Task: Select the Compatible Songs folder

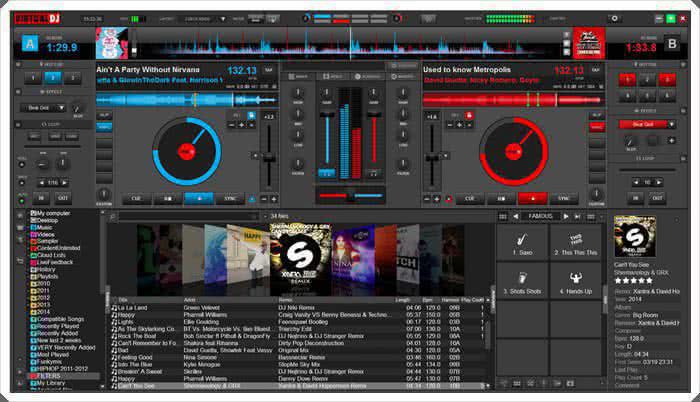Action: pyautogui.click(x=62, y=318)
